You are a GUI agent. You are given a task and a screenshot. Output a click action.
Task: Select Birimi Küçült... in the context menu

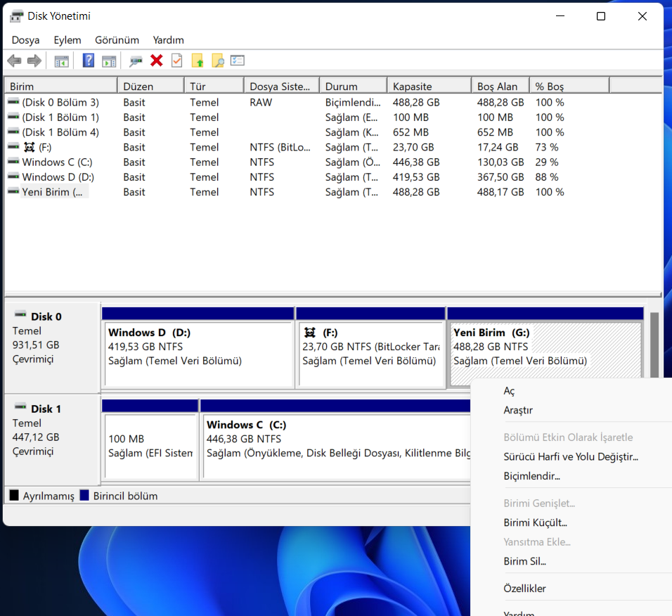[535, 522]
